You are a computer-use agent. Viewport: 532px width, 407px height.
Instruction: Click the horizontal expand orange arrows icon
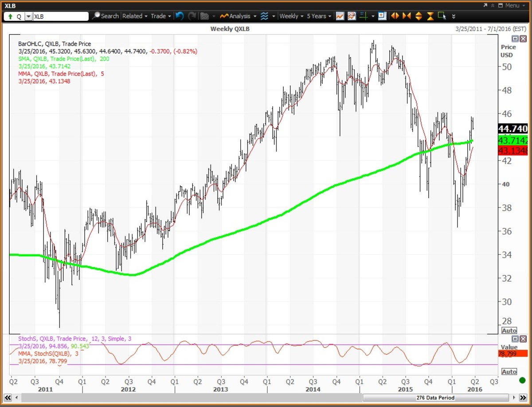[395, 16]
